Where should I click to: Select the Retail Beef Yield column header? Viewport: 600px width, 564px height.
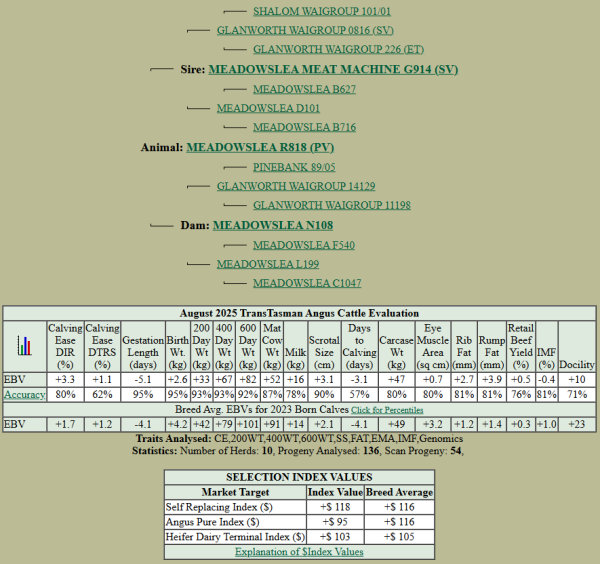521,346
